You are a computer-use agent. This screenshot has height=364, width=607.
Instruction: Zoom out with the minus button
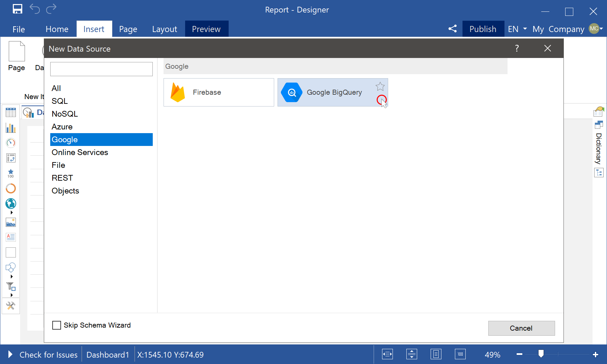[x=519, y=354]
